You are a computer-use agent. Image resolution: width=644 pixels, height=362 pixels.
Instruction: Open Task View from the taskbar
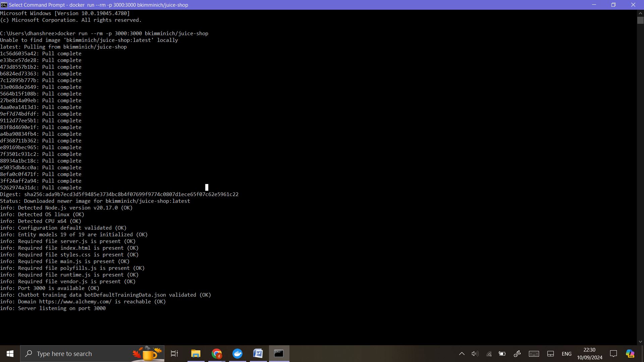point(174,354)
